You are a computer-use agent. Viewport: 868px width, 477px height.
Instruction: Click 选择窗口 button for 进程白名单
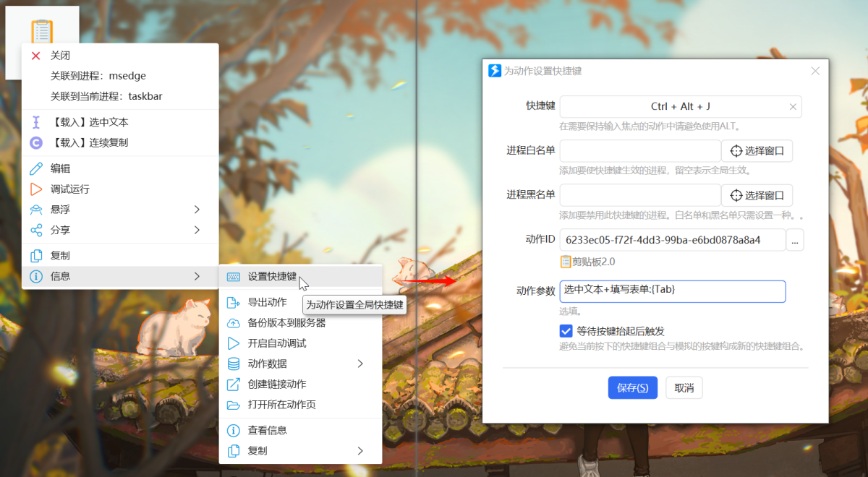[757, 152]
